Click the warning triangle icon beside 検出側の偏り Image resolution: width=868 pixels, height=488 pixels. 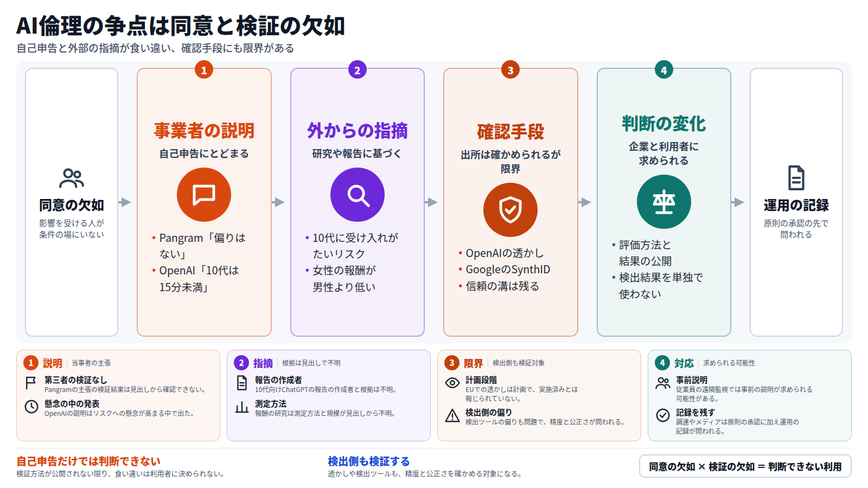click(x=452, y=415)
